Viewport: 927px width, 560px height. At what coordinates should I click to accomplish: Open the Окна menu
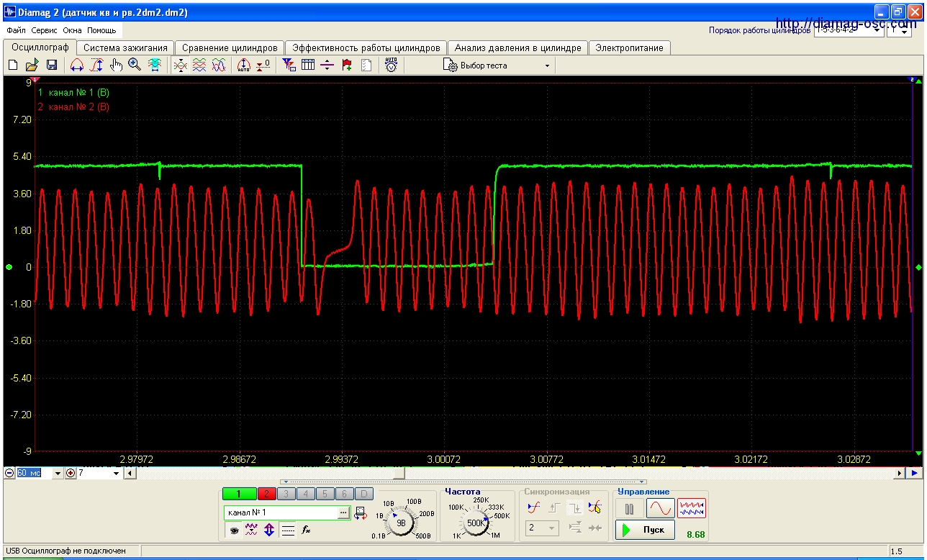pos(73,31)
